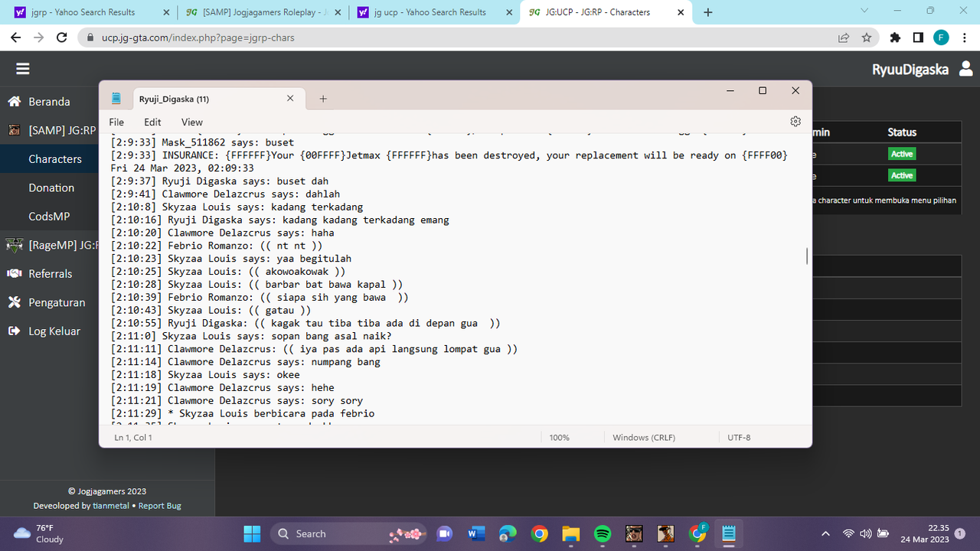
Task: Click the 100% zoom level in status bar
Action: (560, 438)
